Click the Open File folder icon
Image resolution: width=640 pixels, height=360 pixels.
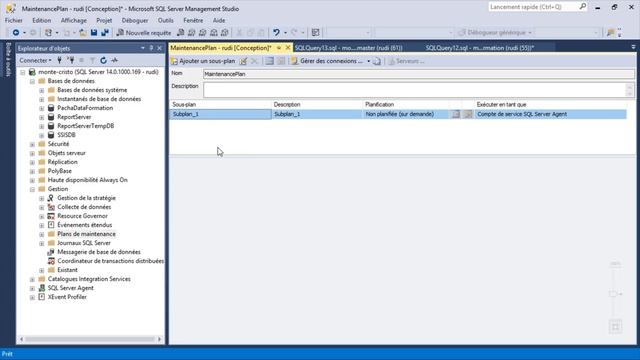click(x=83, y=32)
